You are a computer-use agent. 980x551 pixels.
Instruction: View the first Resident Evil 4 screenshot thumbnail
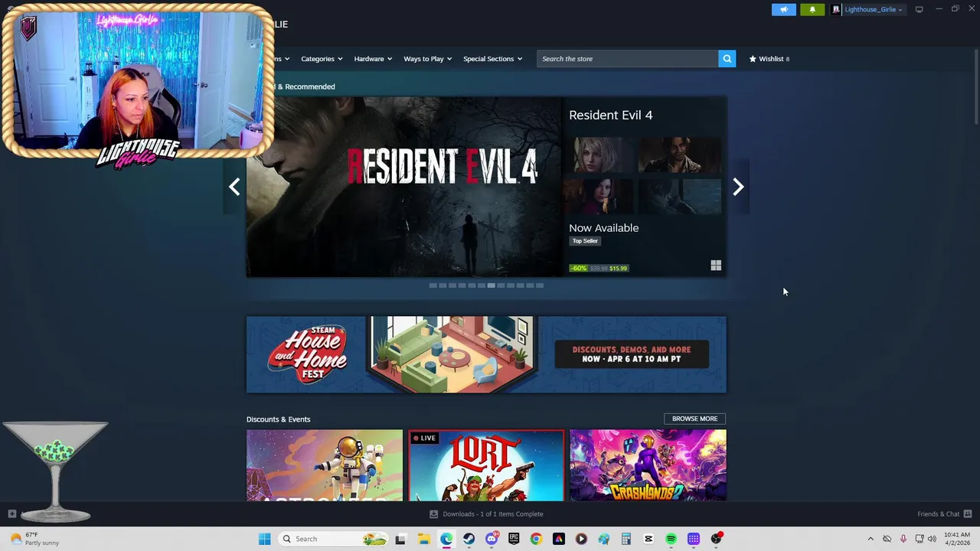tap(602, 155)
